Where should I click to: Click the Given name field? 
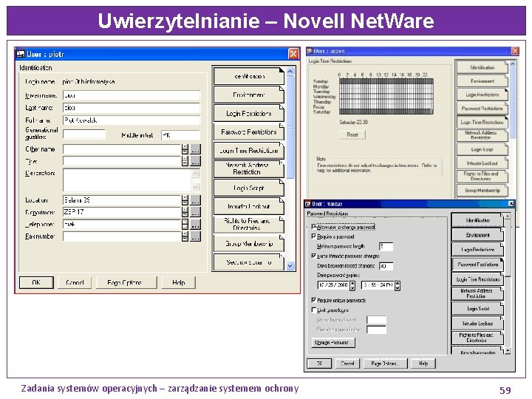click(132, 95)
